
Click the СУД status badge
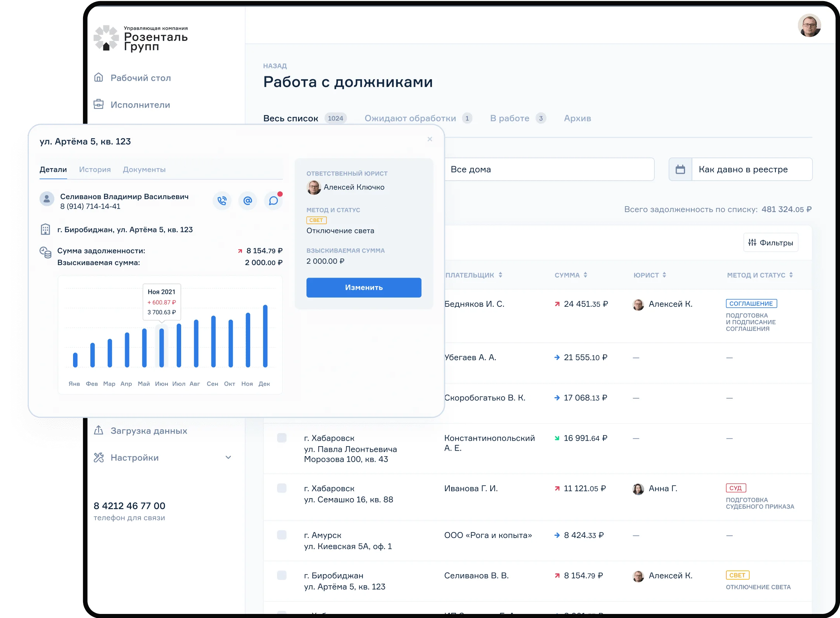[x=736, y=488]
